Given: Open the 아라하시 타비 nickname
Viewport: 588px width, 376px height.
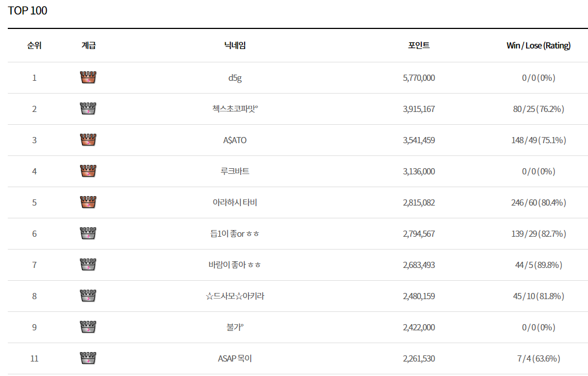Looking at the screenshot, I should pos(235,203).
